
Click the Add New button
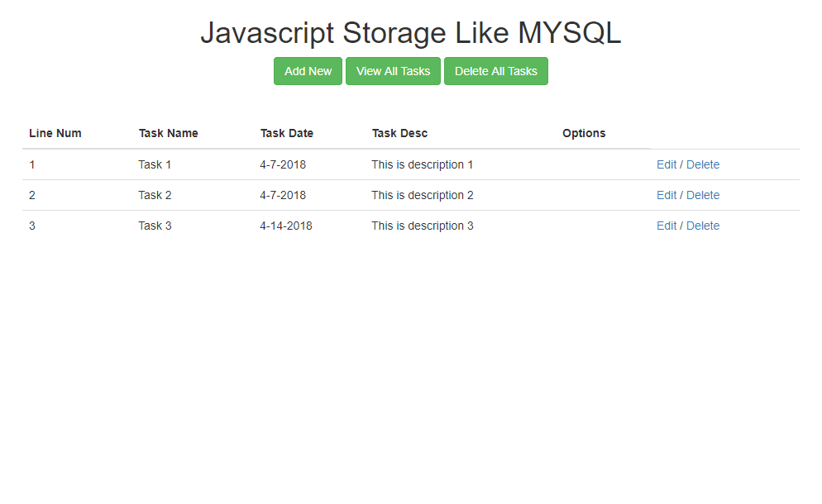pos(308,71)
